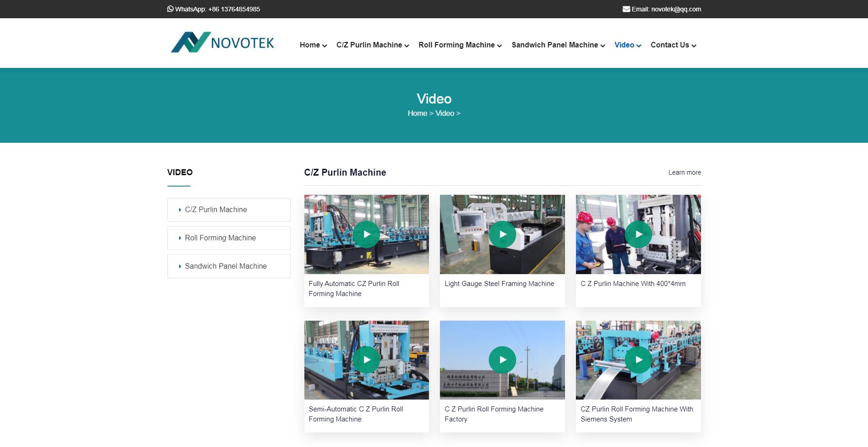Choose Sandwich Panel Machine sidebar category
The width and height of the screenshot is (868, 447).
(226, 266)
